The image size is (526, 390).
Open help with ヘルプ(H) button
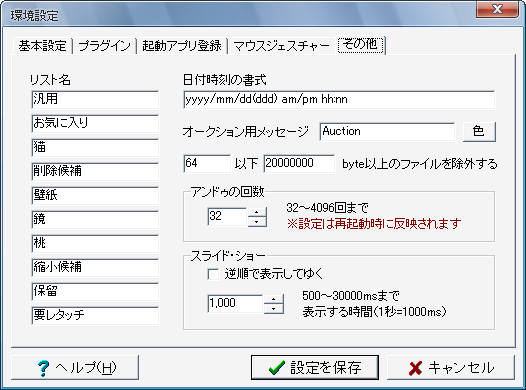point(75,368)
